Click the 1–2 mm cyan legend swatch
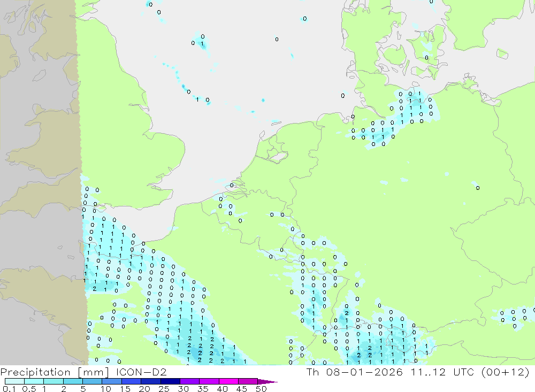The image size is (535, 392). click(x=53, y=381)
